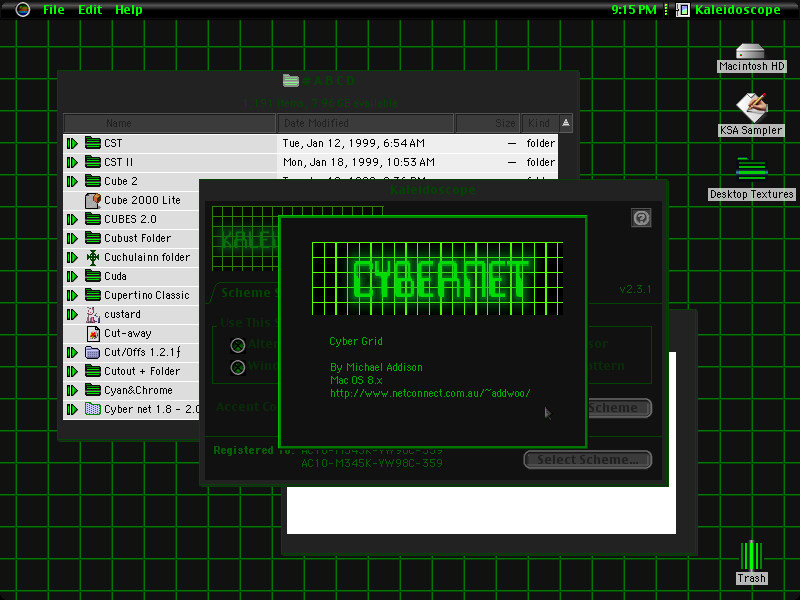Select the KSA Sampler desktop icon
Image resolution: width=800 pixels, height=600 pixels.
751,108
